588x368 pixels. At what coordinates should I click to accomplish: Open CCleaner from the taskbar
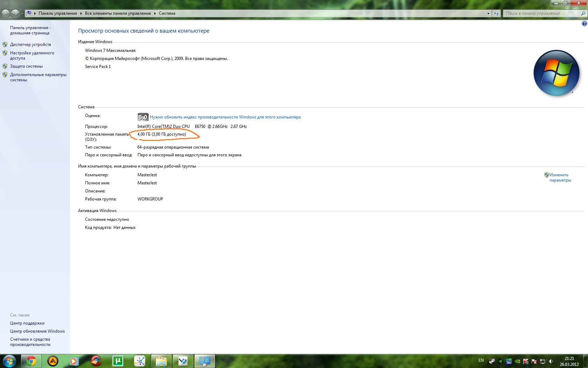[96, 361]
